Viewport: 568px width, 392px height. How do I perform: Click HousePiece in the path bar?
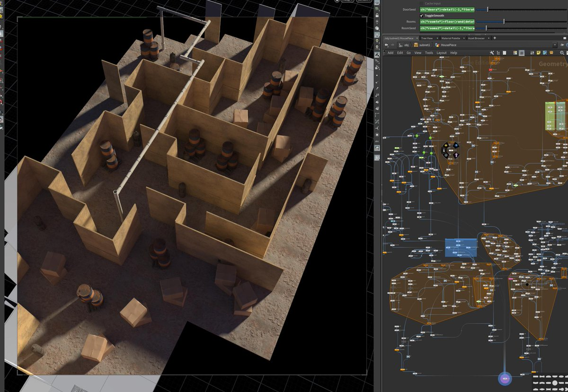447,45
